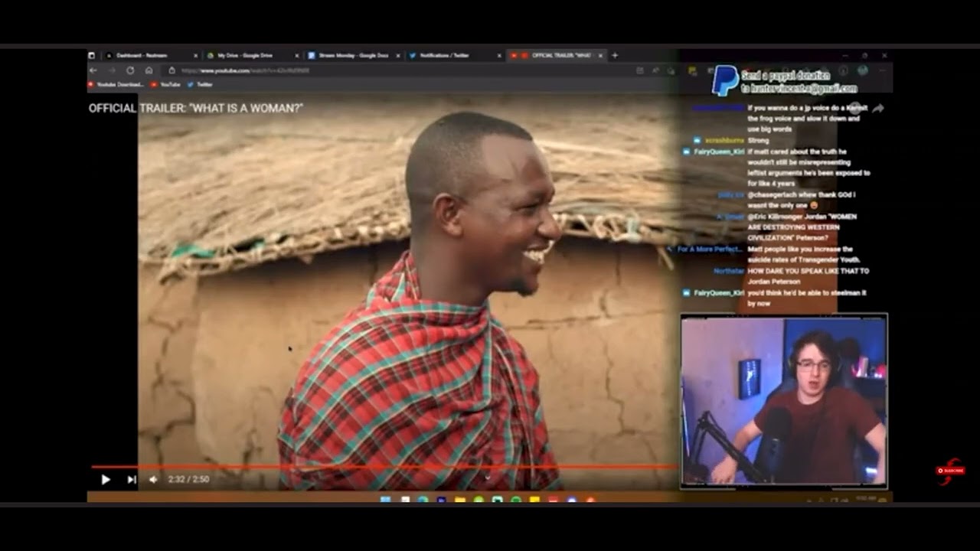Play the YouTube trailer video
This screenshot has width=980, height=551.
click(106, 480)
